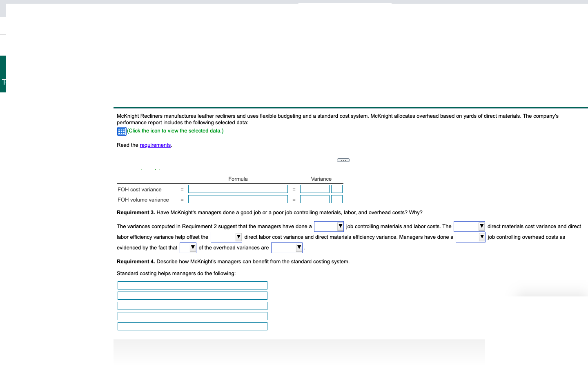Open dropdown before 'direct labor cost variance'

coord(226,237)
